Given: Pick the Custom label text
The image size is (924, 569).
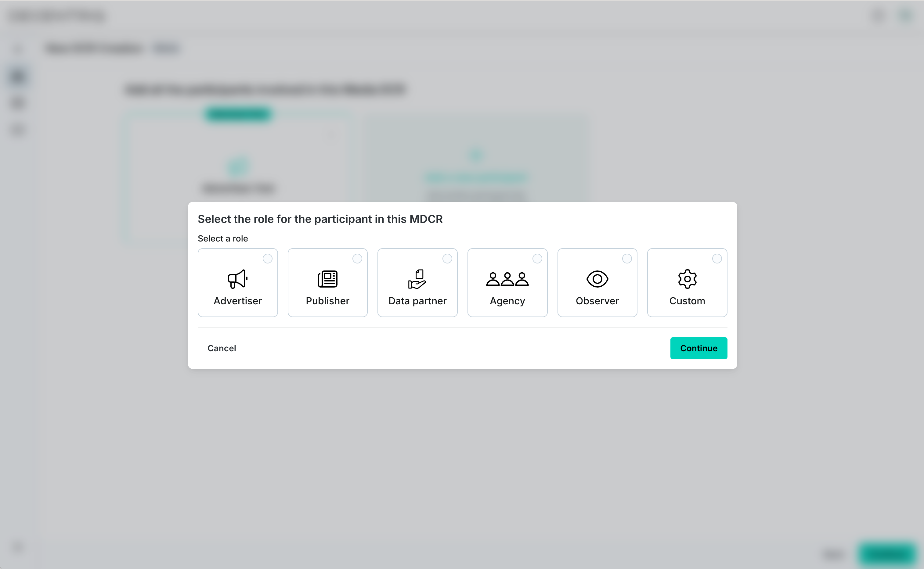Looking at the screenshot, I should 687,301.
